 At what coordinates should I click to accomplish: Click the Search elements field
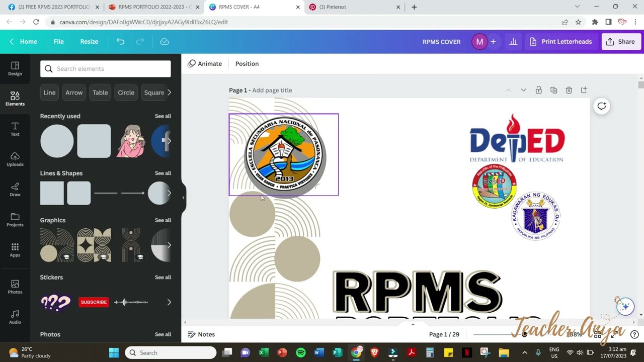[106, 69]
